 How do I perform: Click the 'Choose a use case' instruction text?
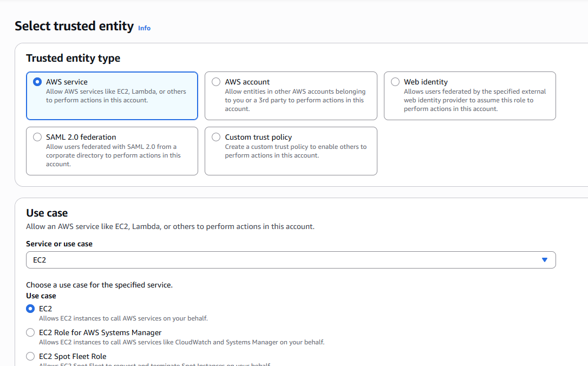99,285
